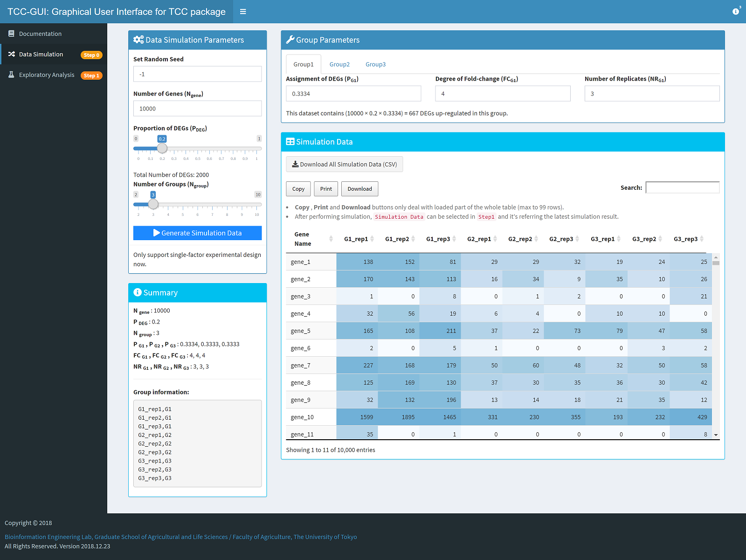Screen dimensions: 746x560
Task: Click the Step 0 badge in sidebar
Action: 91,55
